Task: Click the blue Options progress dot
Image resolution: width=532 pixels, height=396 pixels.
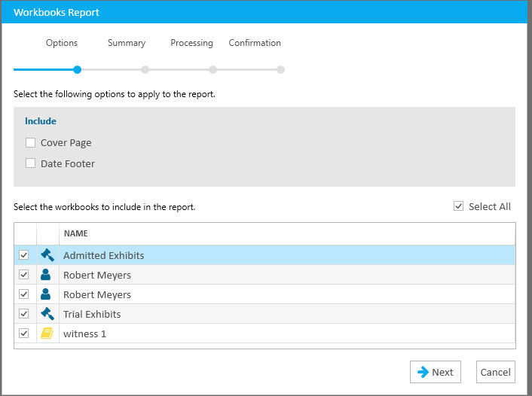Action: (x=78, y=70)
